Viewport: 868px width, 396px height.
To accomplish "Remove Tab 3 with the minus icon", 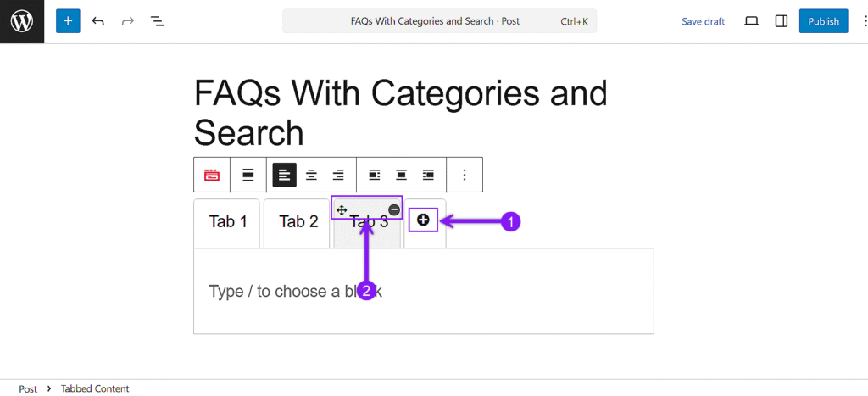I will tap(394, 209).
